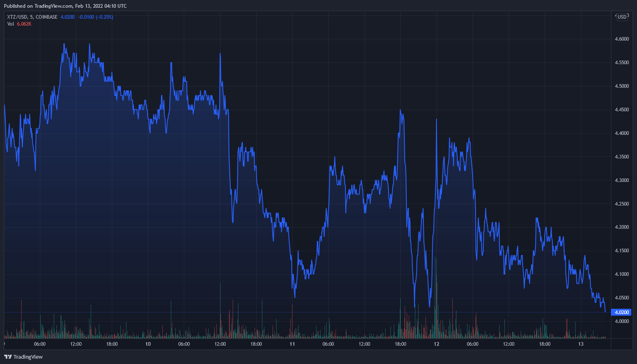Click the 4.1500 price axis label
637x364 pixels.
tap(622, 251)
